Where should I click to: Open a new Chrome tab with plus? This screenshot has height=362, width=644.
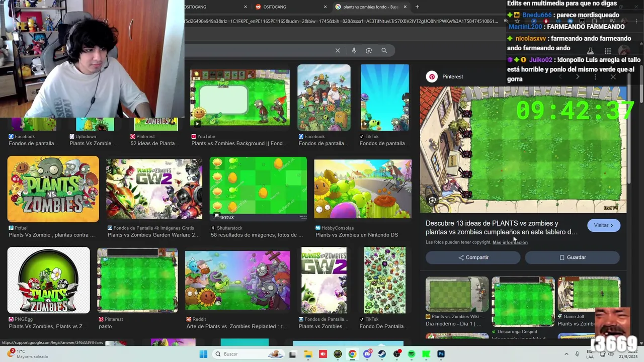pos(417,7)
